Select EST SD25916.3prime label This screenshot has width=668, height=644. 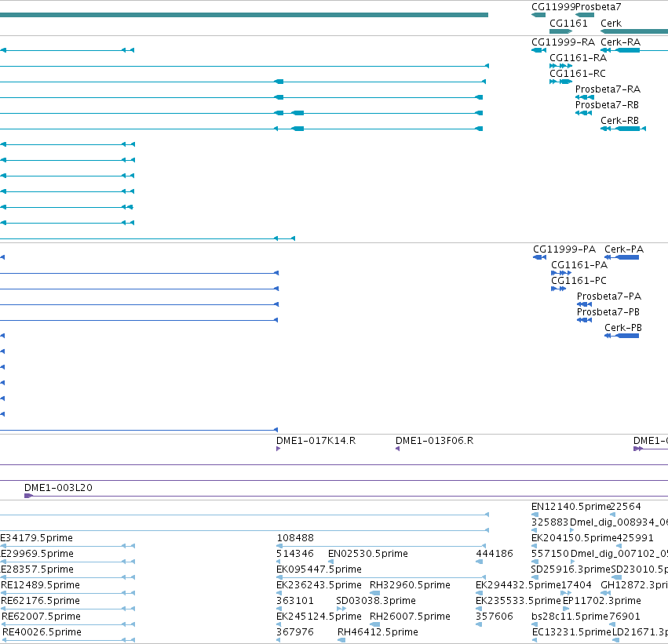pyautogui.click(x=571, y=569)
